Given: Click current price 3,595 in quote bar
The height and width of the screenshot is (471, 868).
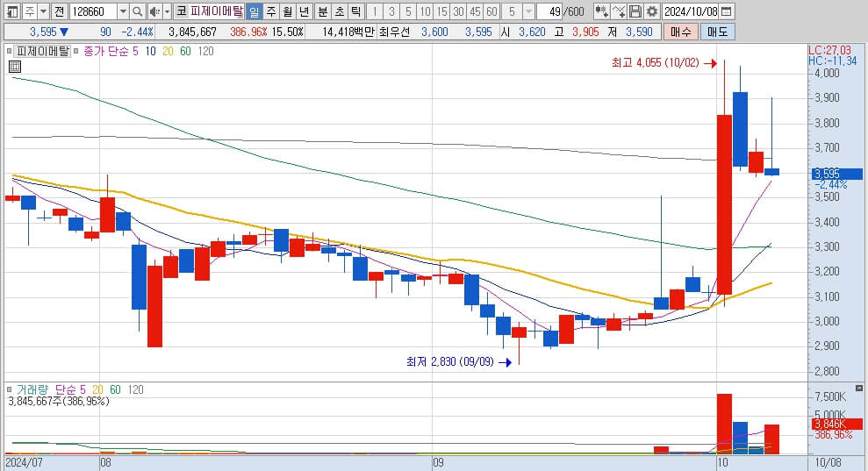Looking at the screenshot, I should point(43,32).
